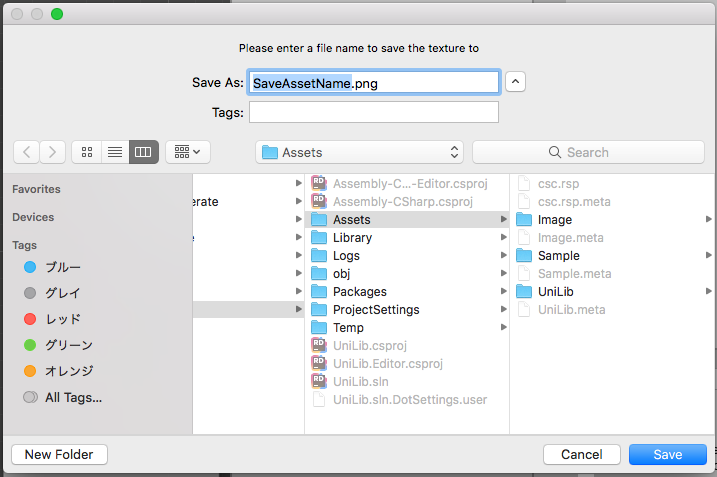Click the partially visible 'erate' item
717x477 pixels.
click(x=205, y=202)
